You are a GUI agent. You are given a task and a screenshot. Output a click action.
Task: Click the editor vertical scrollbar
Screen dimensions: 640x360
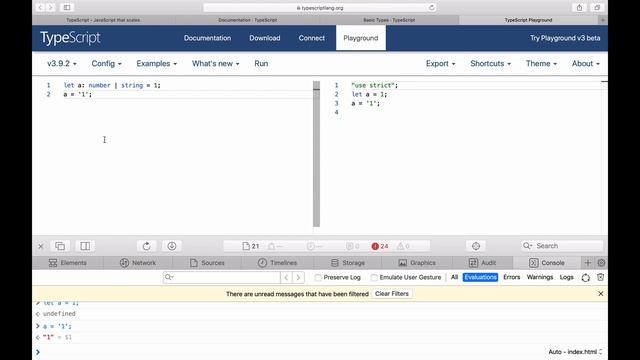click(x=316, y=153)
